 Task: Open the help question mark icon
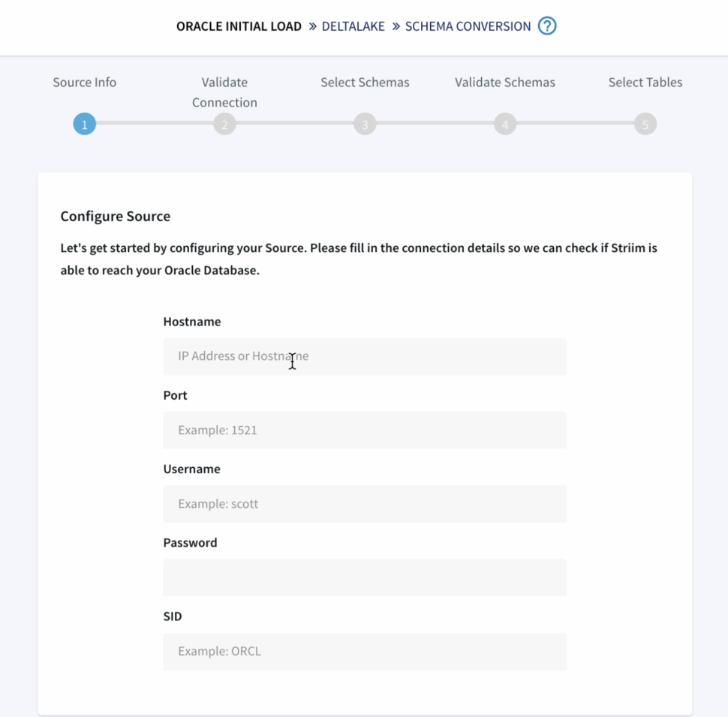click(547, 27)
